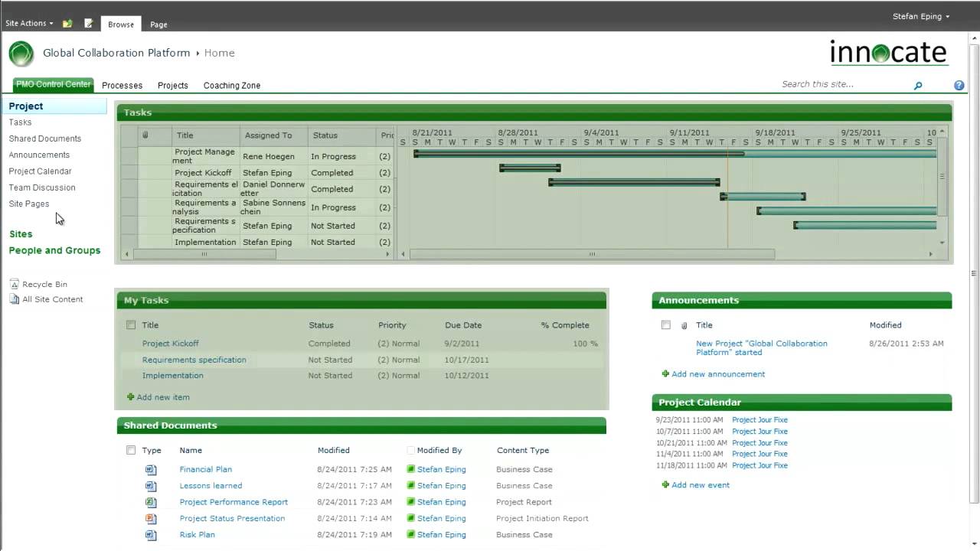980x551 pixels.
Task: Click the green plus icon by Add new event
Action: (665, 485)
